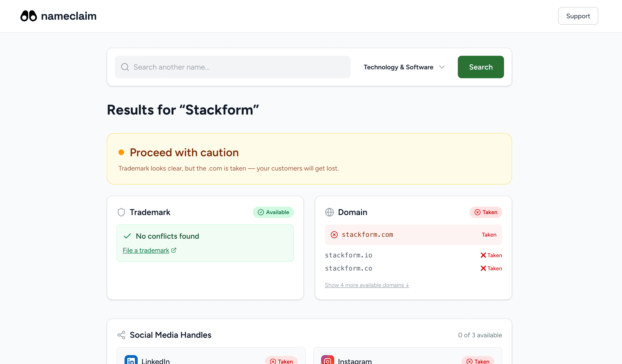
Task: Click the red X icon for stackform.co
Action: click(483, 268)
